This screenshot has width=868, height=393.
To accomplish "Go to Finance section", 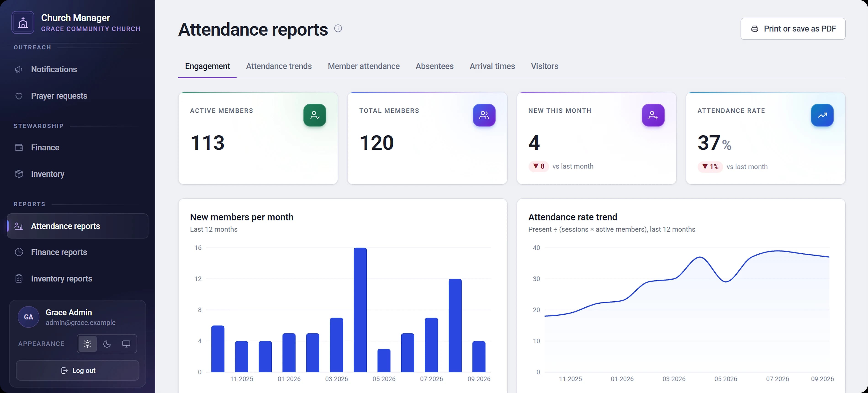I will [77, 148].
